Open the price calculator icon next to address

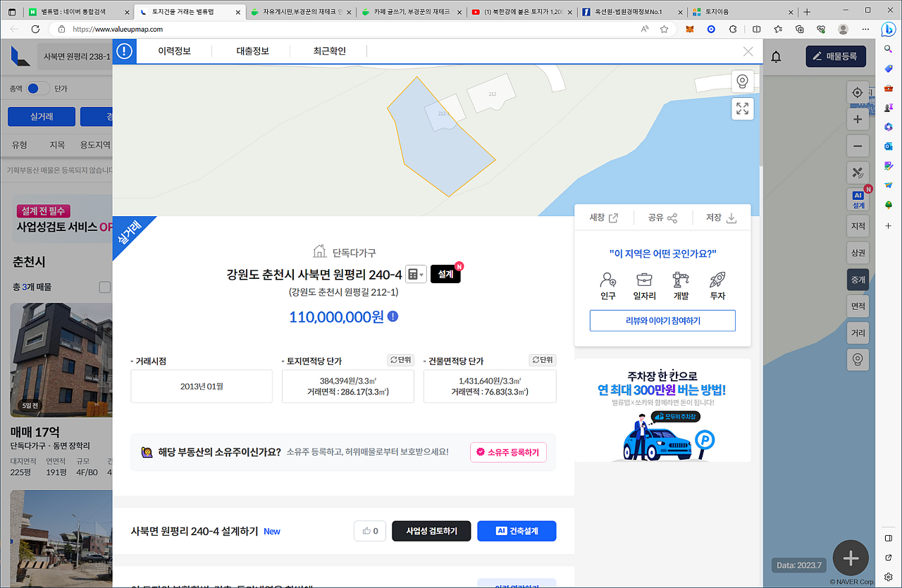pyautogui.click(x=416, y=275)
